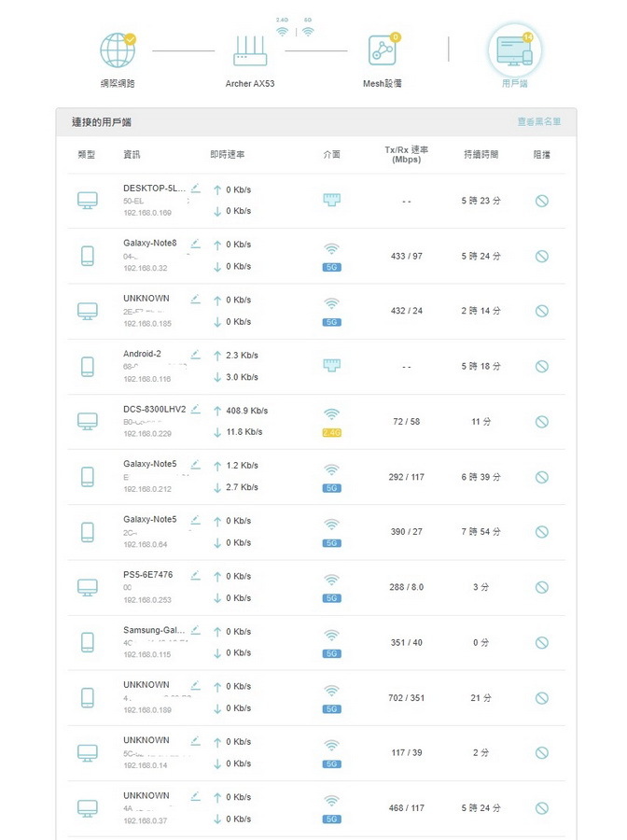Screen dimensions: 627x840
Task: Edit the PS5-6E7476 device name
Action: coord(195,575)
